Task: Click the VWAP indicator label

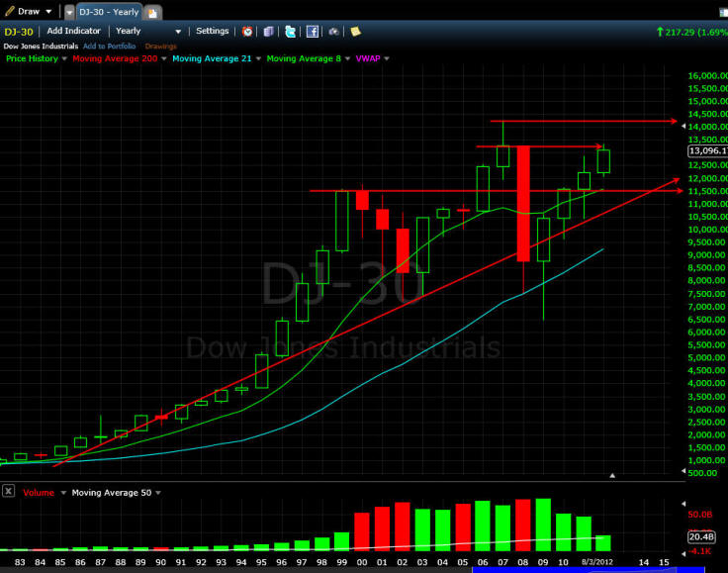Action: [368, 58]
